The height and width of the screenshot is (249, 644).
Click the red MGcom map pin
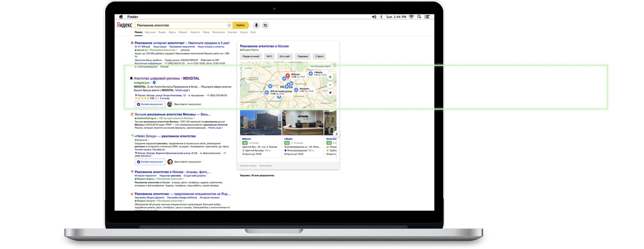pos(287,76)
